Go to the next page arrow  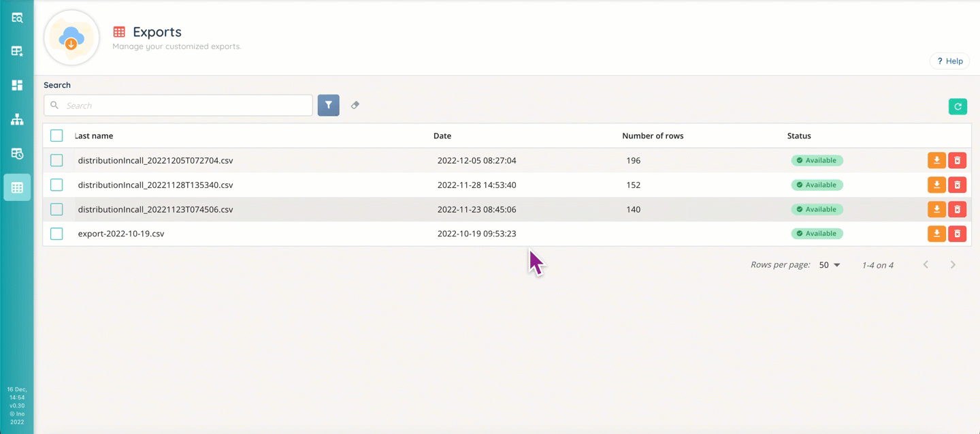coord(953,265)
